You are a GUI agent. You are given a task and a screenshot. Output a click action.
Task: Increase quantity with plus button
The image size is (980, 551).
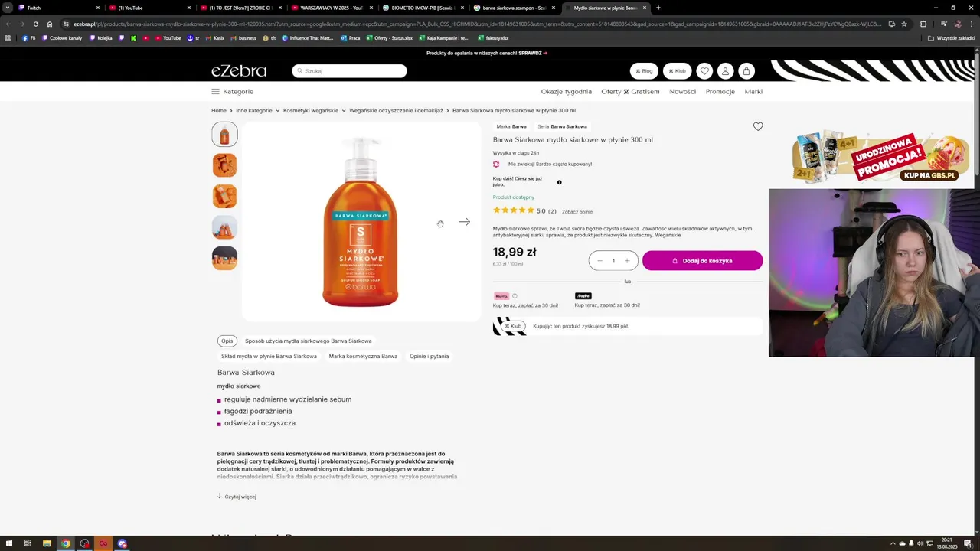click(x=627, y=261)
